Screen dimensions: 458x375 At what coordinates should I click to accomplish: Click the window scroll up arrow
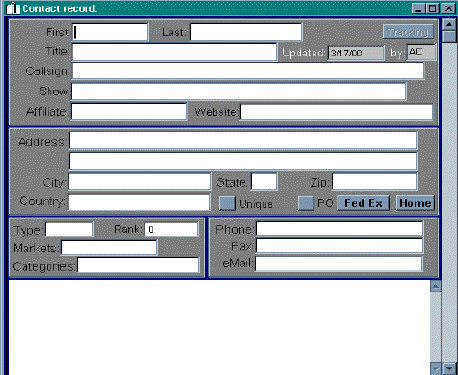(449, 25)
